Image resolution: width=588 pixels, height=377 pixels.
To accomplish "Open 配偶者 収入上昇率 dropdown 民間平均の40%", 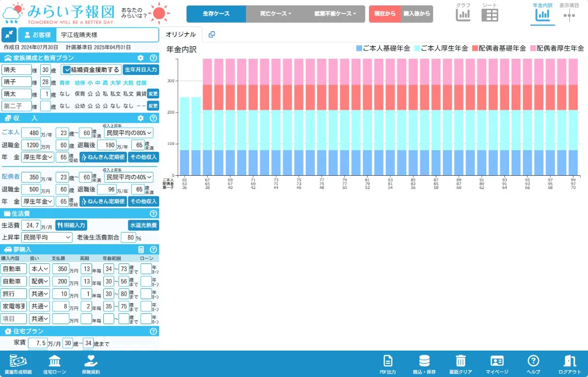I will [x=129, y=177].
